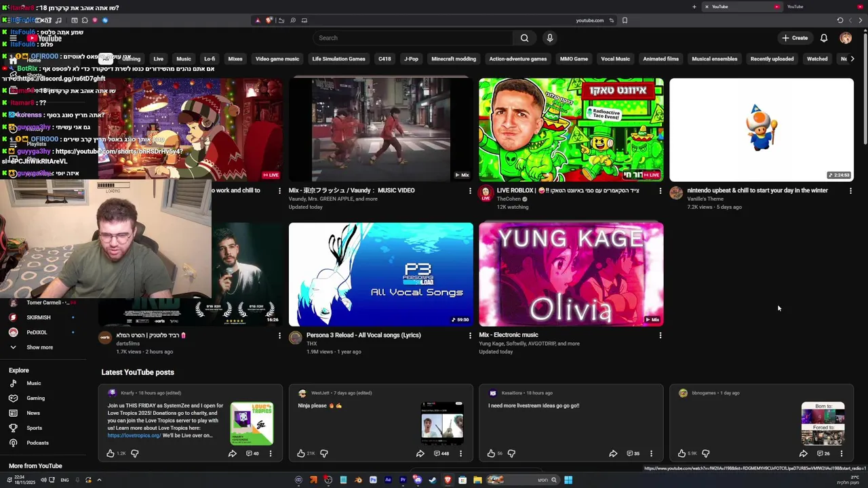Expand Show more in subscriptions list
This screenshot has width=868, height=488.
pos(39,347)
